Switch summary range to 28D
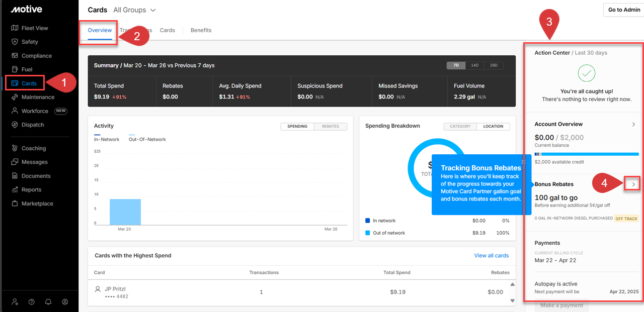 click(x=494, y=65)
